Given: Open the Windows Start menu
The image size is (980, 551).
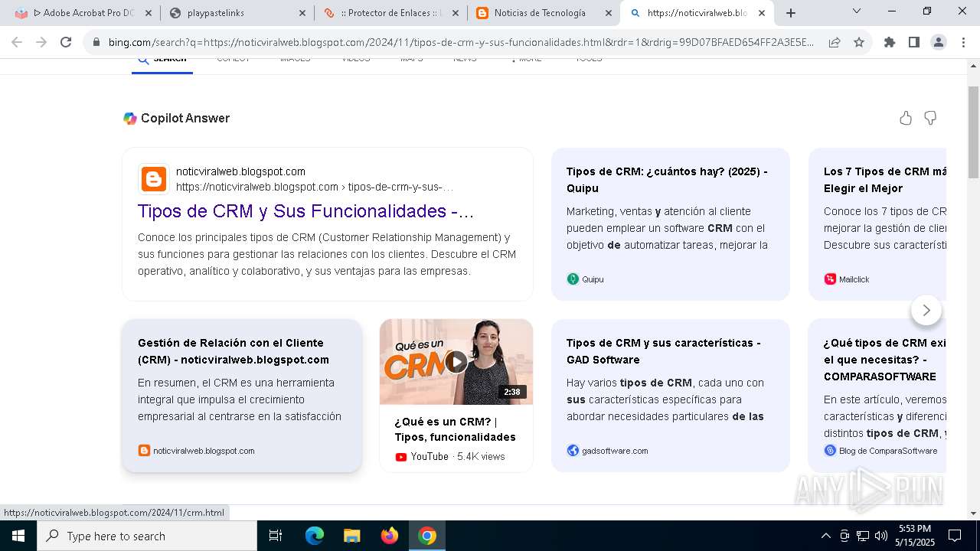Looking at the screenshot, I should pos(18,536).
